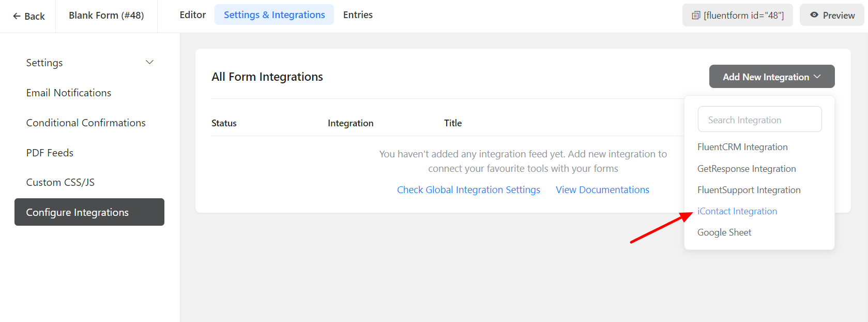Open Email Notifications in sidebar

coord(69,93)
